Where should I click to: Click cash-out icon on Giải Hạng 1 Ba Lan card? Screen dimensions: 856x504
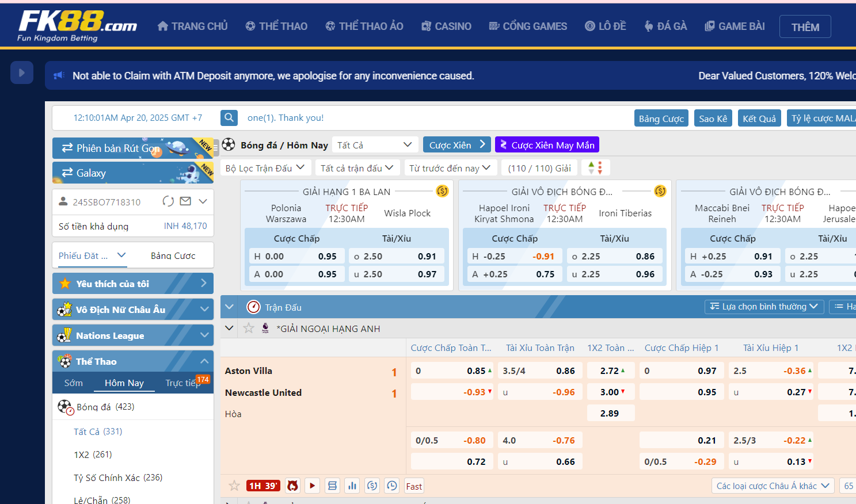[x=442, y=191]
